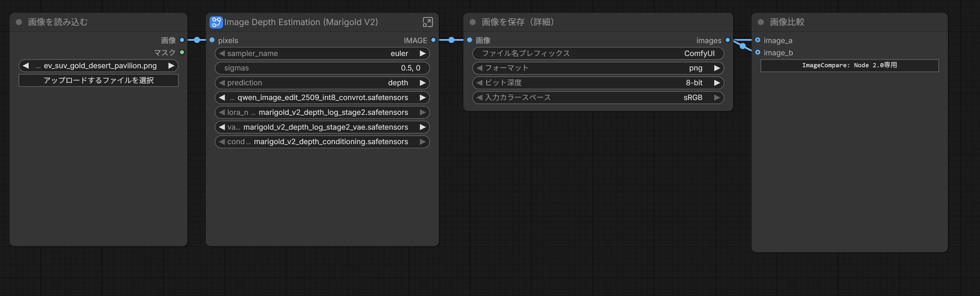Select next lora_n file option
Viewport: 980px width, 296px height.
pos(423,112)
